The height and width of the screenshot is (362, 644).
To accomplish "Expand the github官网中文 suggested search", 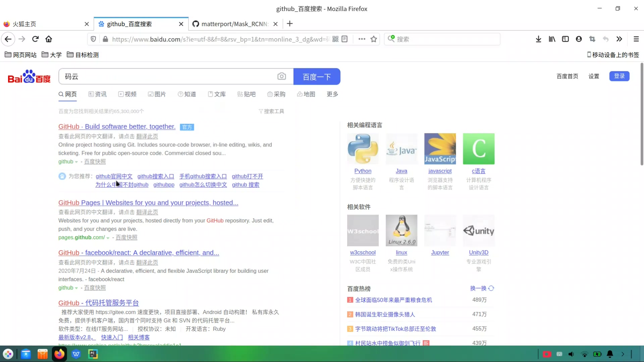I will (x=114, y=176).
